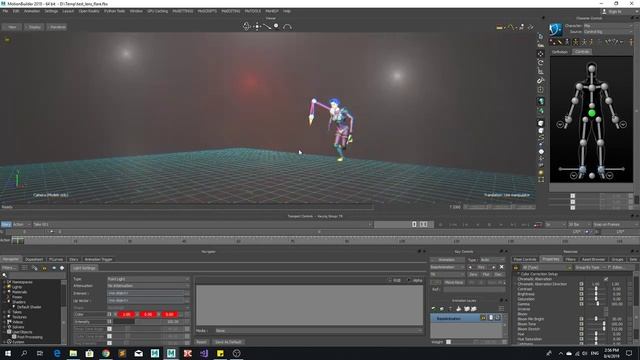640x360 pixels.
Task: Switch to the FCurves tab
Action: pyautogui.click(x=56, y=259)
